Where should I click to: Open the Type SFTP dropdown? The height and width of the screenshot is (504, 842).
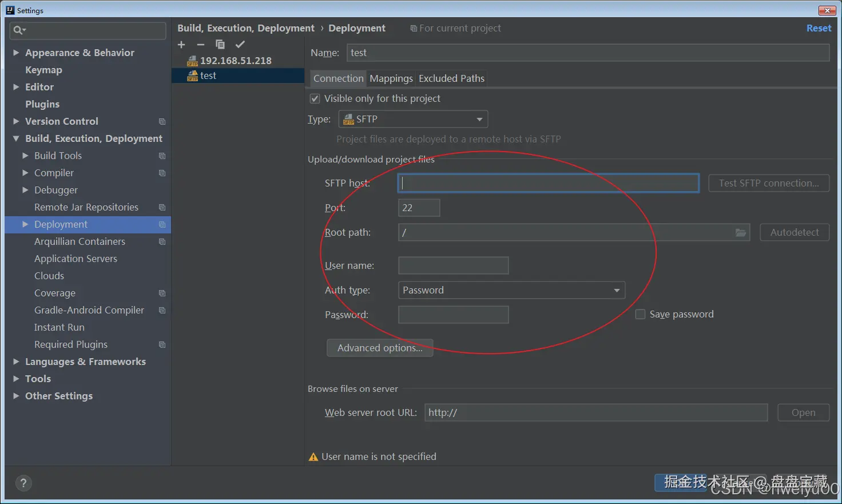click(413, 119)
